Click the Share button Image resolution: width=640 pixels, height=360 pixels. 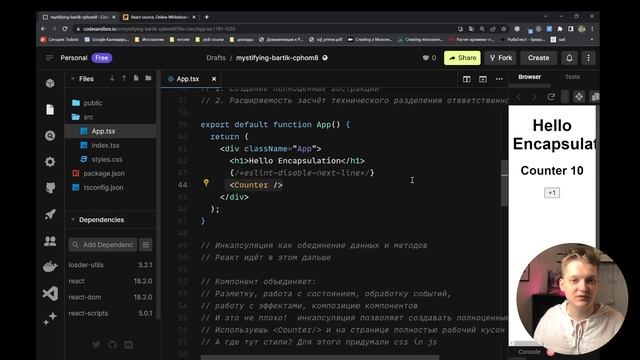(462, 58)
